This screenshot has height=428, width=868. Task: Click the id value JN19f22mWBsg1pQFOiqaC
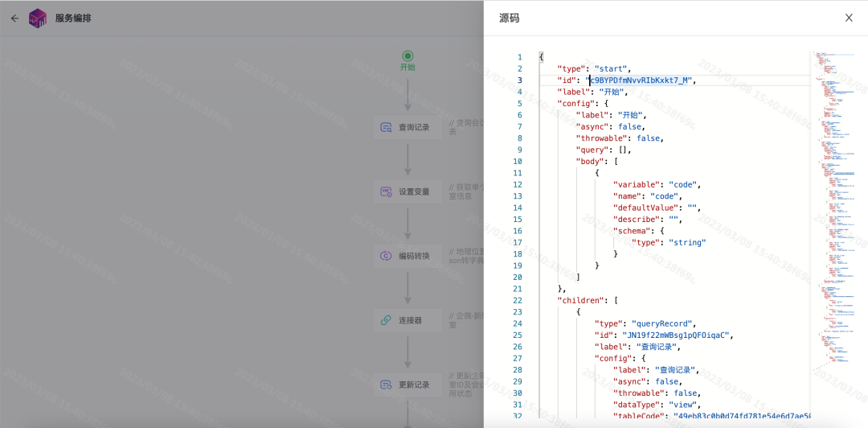click(x=675, y=335)
